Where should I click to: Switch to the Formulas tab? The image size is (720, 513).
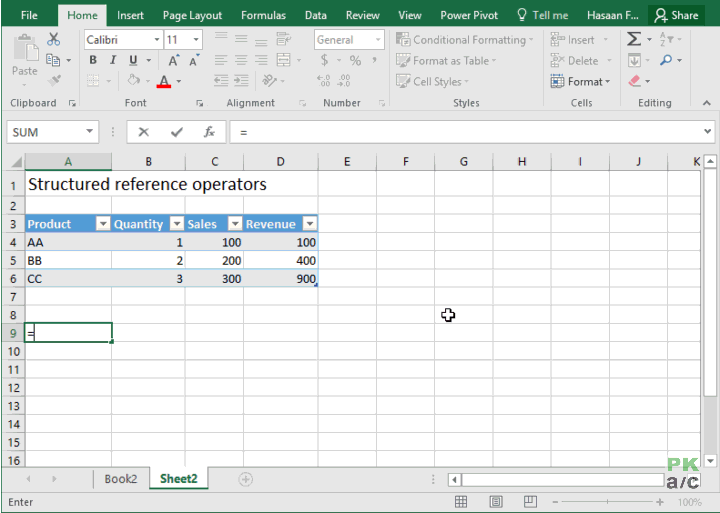(x=264, y=15)
